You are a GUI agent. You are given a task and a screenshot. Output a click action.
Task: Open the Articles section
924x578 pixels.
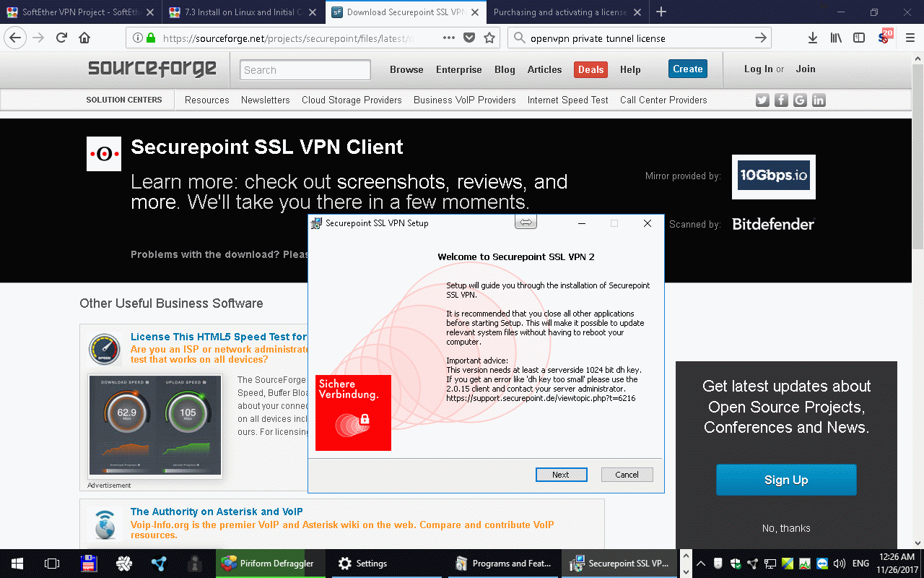tap(544, 69)
